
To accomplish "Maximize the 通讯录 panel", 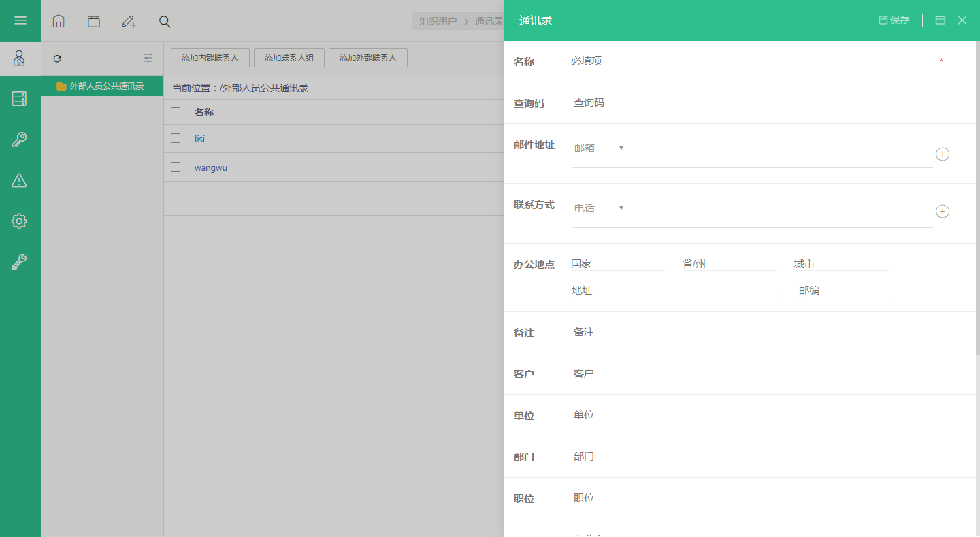I will (941, 20).
